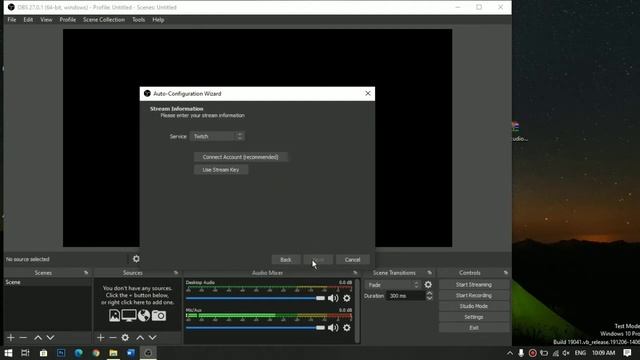Viewport: 640px width, 360px height.
Task: Open Task View on taskbar
Action: tap(25, 353)
